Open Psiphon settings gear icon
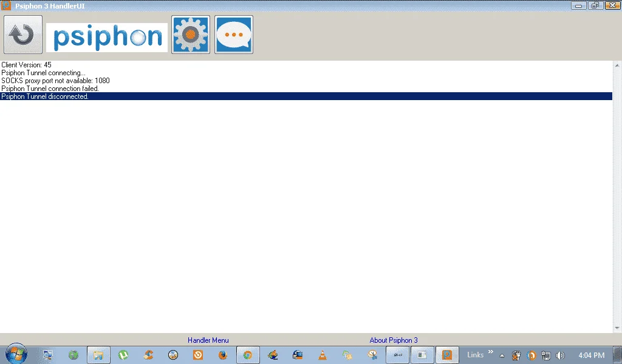622x364 pixels. [191, 35]
